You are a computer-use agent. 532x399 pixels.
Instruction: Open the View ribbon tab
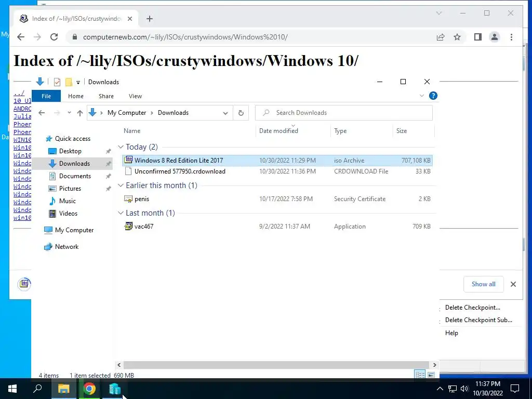coord(135,96)
